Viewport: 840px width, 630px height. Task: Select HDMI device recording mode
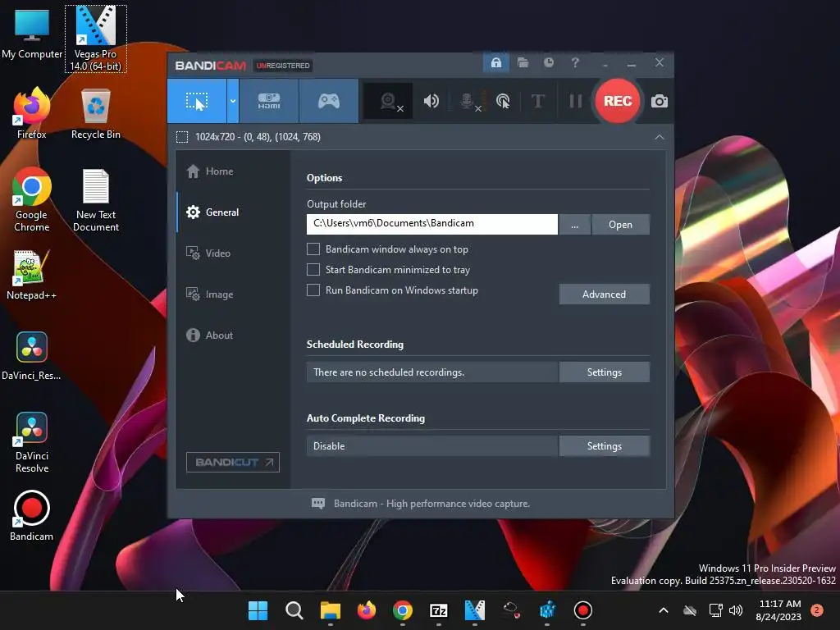pos(269,101)
